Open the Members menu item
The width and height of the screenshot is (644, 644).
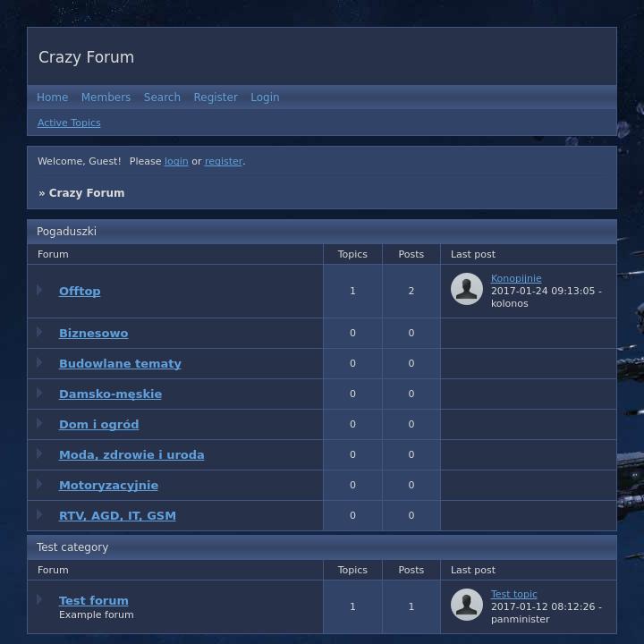click(x=106, y=97)
